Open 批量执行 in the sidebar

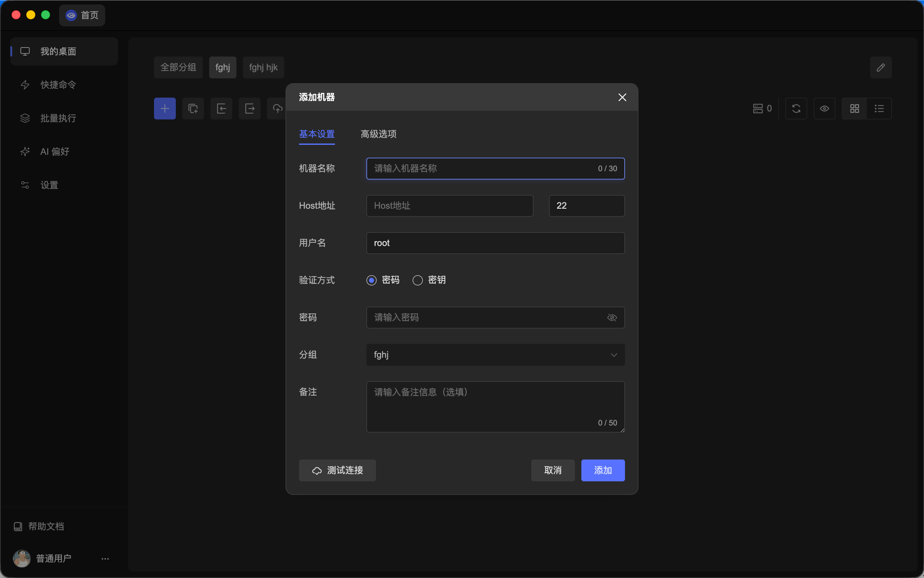64,118
